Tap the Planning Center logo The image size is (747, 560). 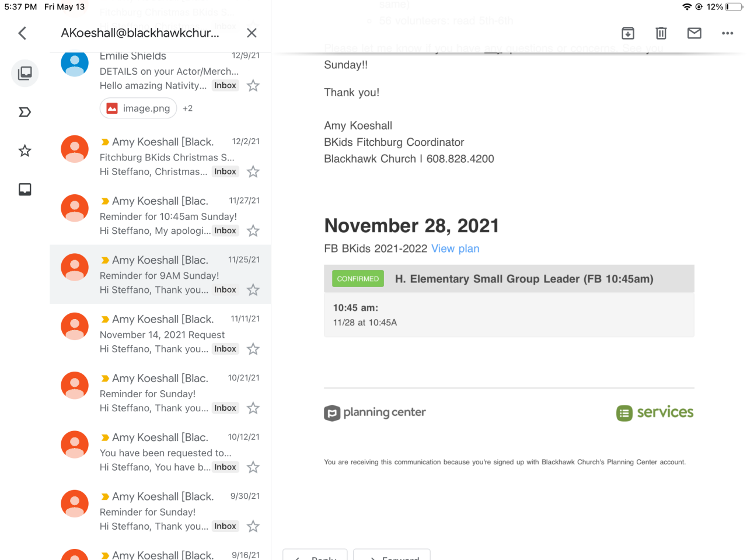[375, 413]
